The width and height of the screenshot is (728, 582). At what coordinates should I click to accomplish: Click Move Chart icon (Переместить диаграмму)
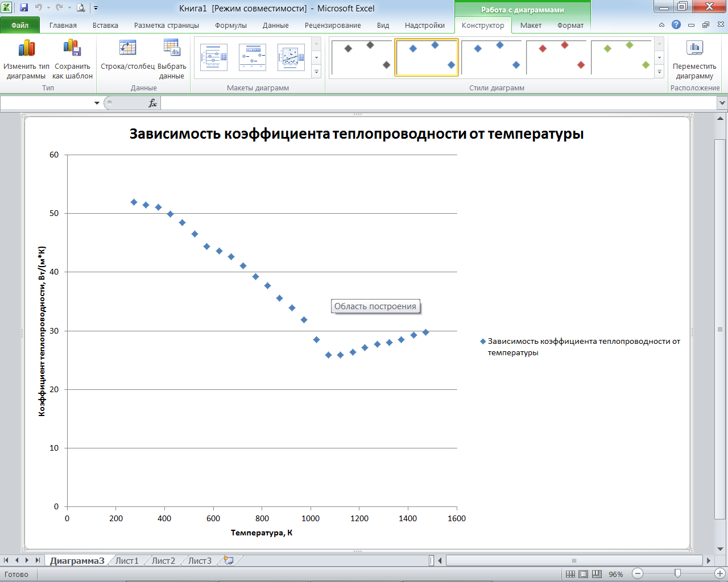pos(694,49)
